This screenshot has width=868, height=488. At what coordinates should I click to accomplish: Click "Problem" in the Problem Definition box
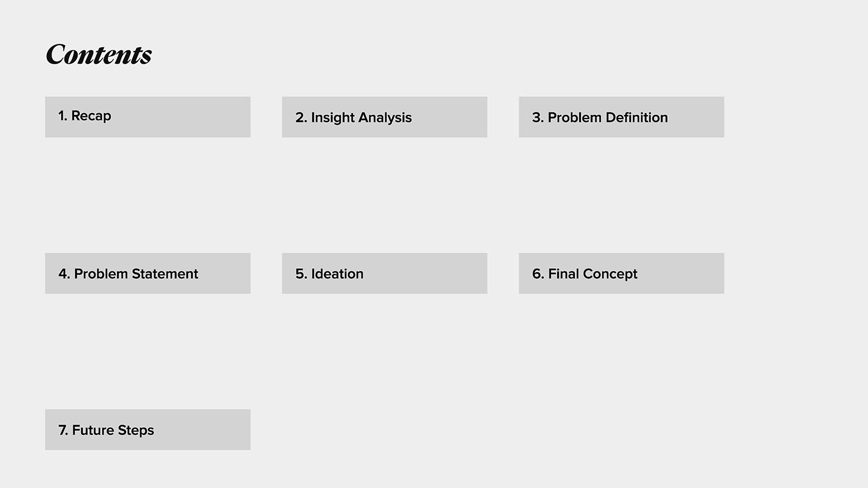pos(575,117)
